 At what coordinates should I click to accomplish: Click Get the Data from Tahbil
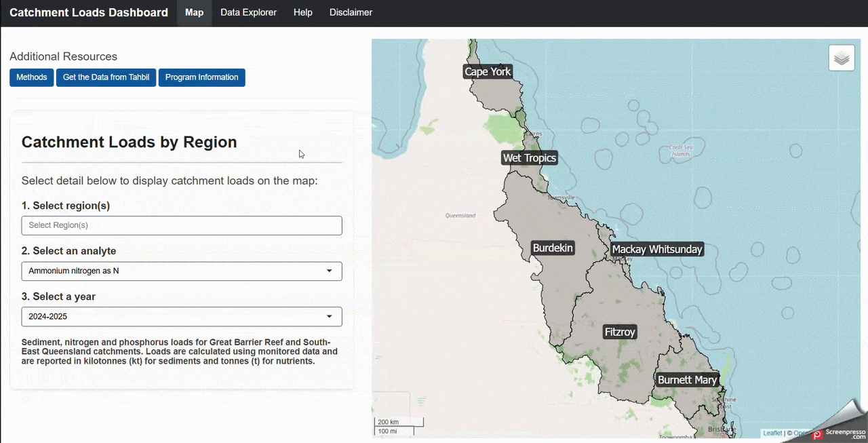click(106, 77)
